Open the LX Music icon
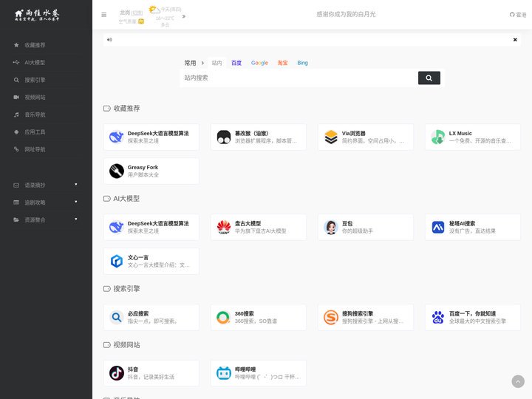Image resolution: width=532 pixels, height=399 pixels. pyautogui.click(x=438, y=137)
